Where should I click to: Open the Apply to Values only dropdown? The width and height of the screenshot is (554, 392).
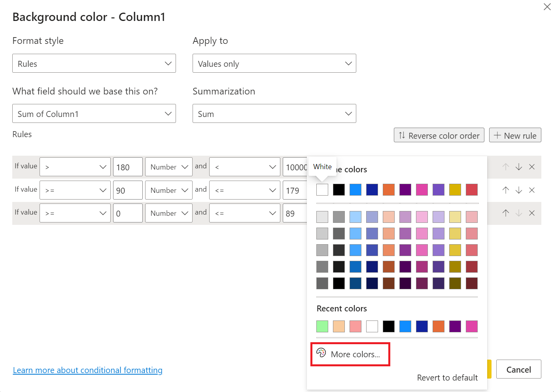pyautogui.click(x=274, y=63)
